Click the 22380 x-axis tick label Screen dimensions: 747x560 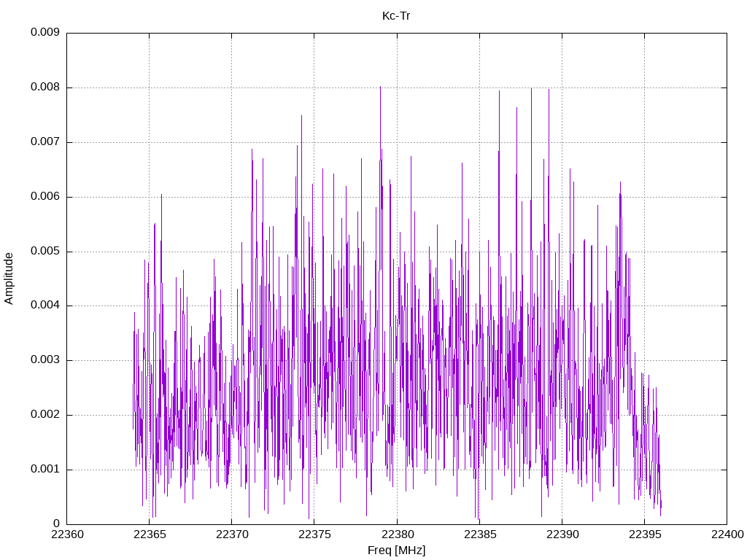pos(397,534)
